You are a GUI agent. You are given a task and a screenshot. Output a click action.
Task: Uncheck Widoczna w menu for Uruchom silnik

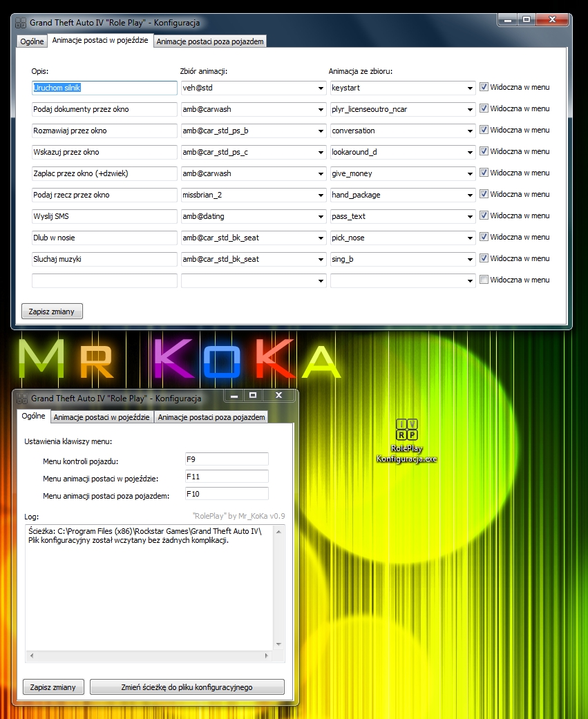point(484,86)
